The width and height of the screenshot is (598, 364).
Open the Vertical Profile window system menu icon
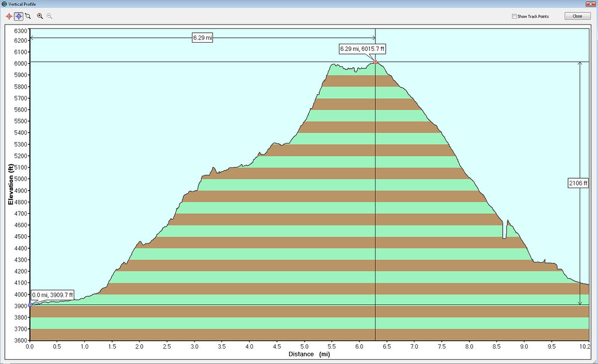4,4
